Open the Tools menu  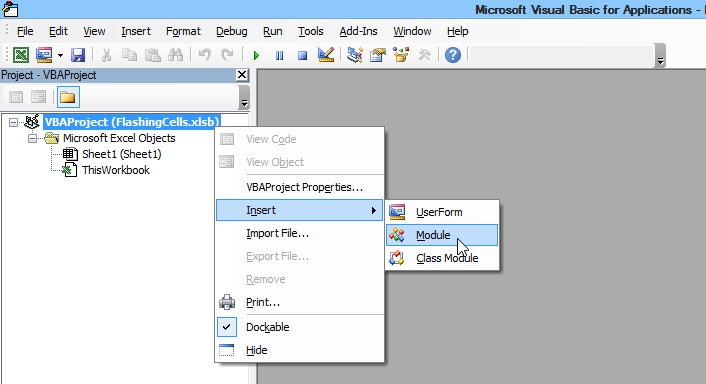pyautogui.click(x=311, y=32)
